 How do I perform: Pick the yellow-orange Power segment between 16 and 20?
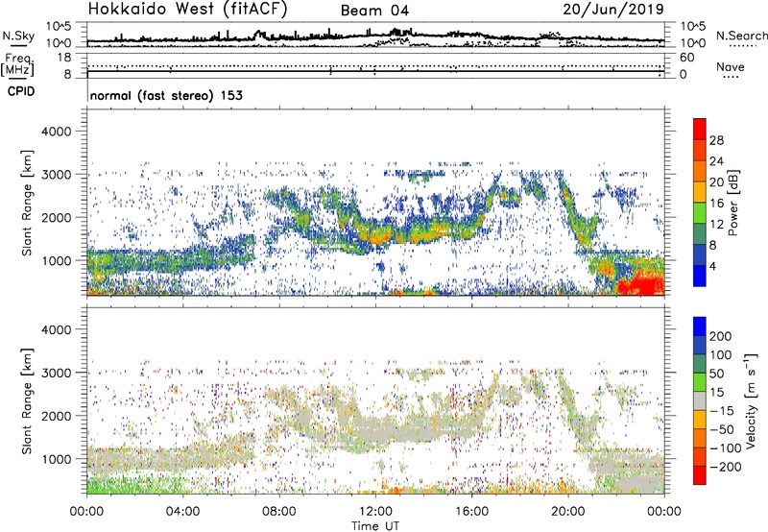(700, 192)
